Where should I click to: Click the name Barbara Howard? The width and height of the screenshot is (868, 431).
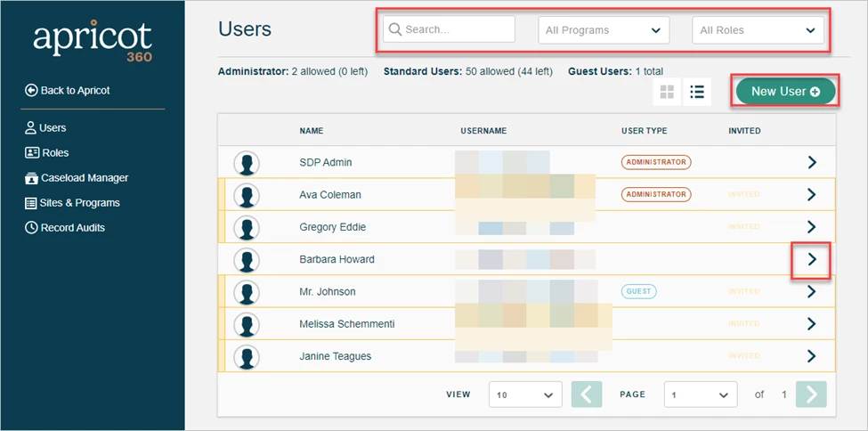click(337, 259)
